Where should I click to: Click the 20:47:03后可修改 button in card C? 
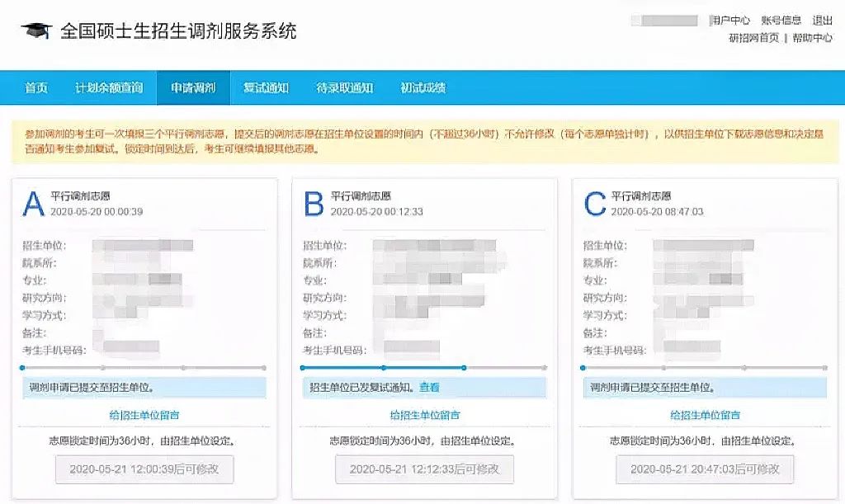pyautogui.click(x=705, y=469)
